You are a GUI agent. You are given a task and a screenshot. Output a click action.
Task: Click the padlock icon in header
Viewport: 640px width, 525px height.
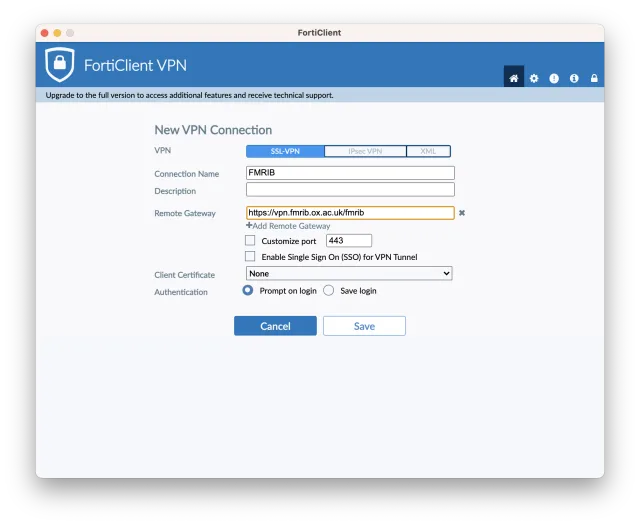tap(594, 78)
